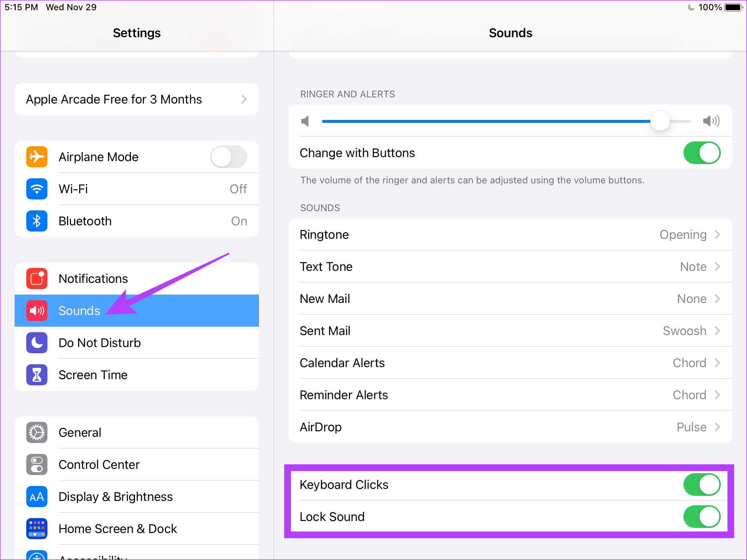Click the Control Center icon
Viewport: 747px width, 560px height.
point(36,464)
